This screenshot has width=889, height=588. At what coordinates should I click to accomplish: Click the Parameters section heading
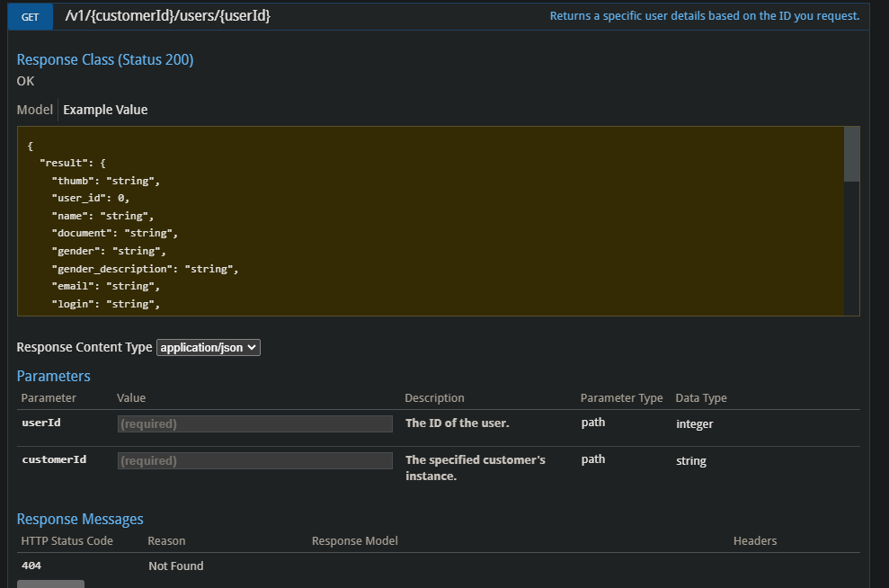click(x=53, y=376)
